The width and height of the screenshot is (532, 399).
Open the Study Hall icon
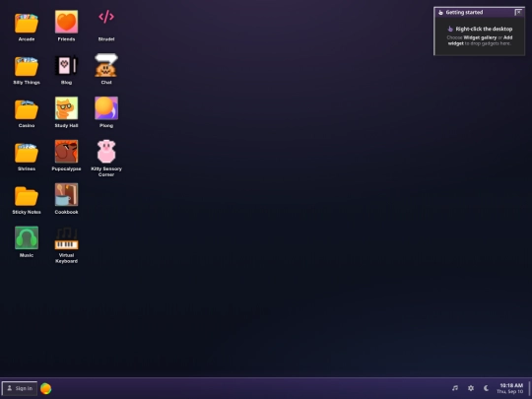click(x=67, y=108)
